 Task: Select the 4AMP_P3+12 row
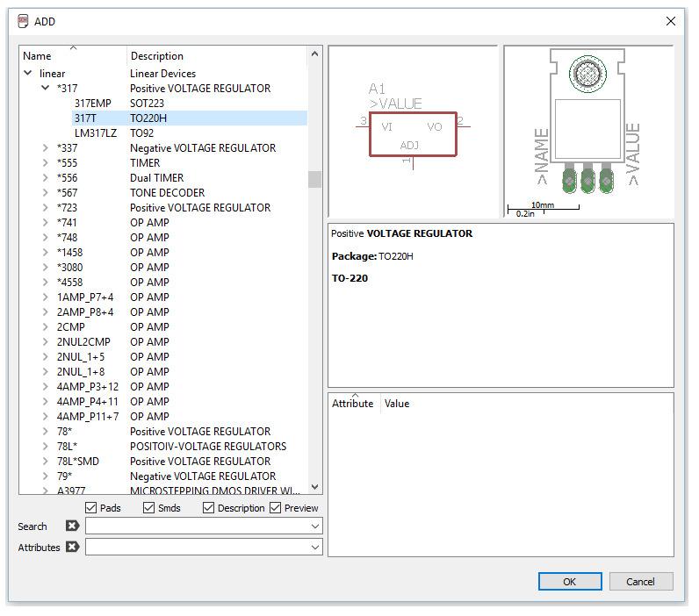pyautogui.click(x=181, y=386)
